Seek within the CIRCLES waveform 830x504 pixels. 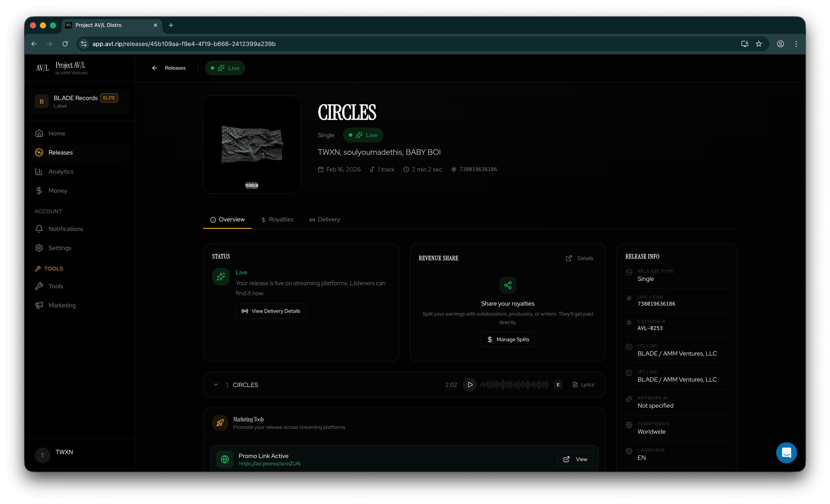pyautogui.click(x=514, y=384)
